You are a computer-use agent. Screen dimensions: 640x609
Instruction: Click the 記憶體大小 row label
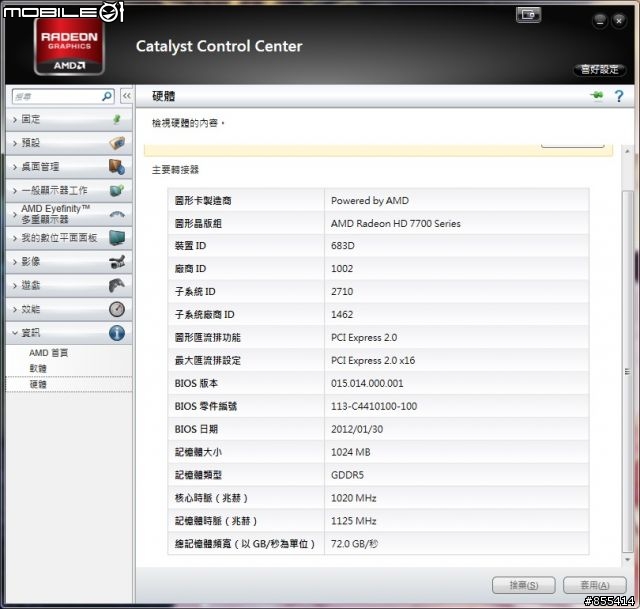click(x=198, y=452)
